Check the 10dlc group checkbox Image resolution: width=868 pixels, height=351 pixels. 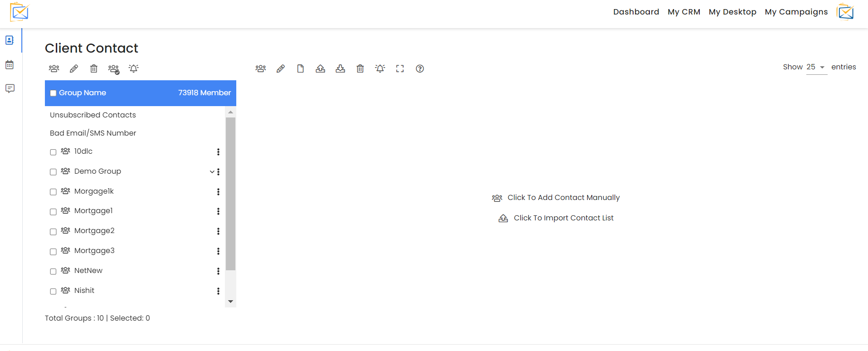[x=53, y=152]
